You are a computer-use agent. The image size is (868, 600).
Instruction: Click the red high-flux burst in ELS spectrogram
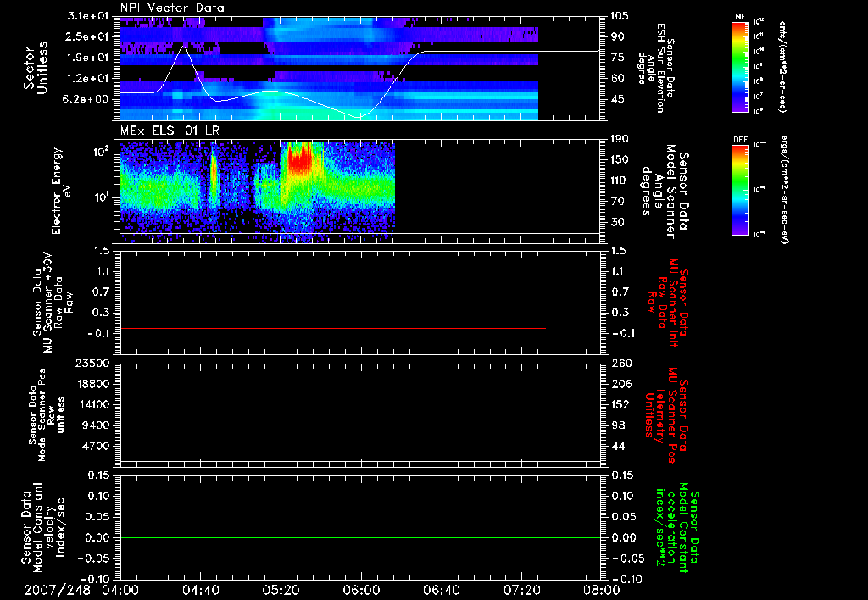300,159
